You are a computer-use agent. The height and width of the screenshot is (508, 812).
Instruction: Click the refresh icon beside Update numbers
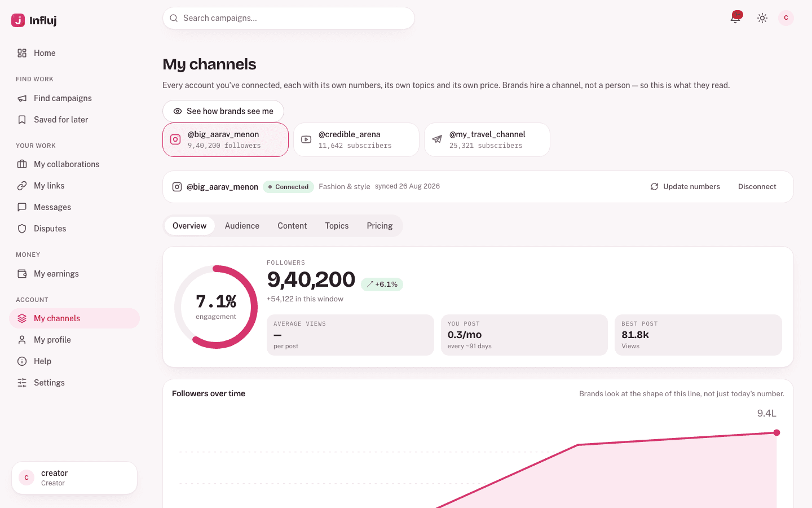click(x=654, y=187)
